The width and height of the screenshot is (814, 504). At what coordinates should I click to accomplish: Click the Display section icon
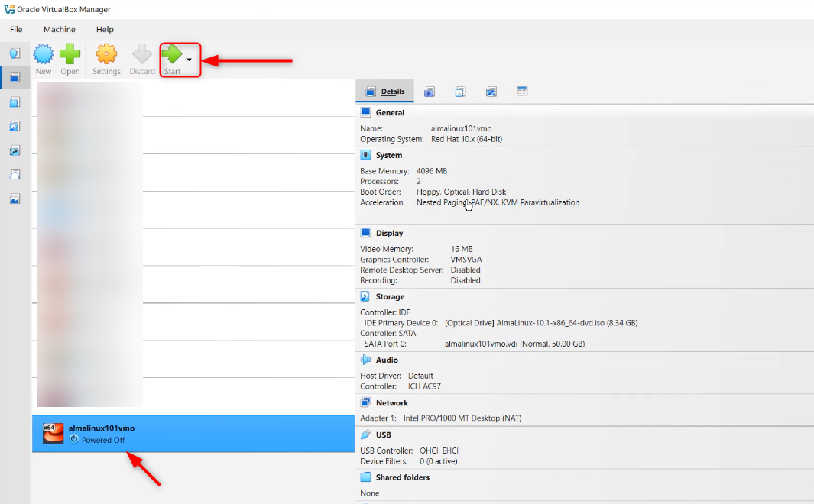click(365, 233)
